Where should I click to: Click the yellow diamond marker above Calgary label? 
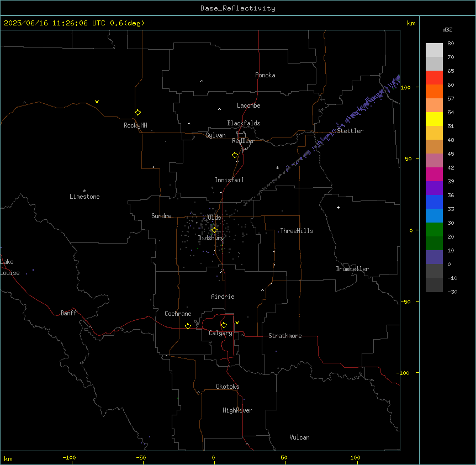224,325
